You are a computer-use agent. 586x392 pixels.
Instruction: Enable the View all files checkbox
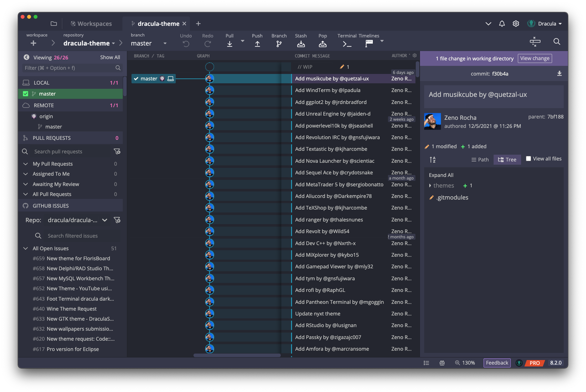click(x=528, y=159)
